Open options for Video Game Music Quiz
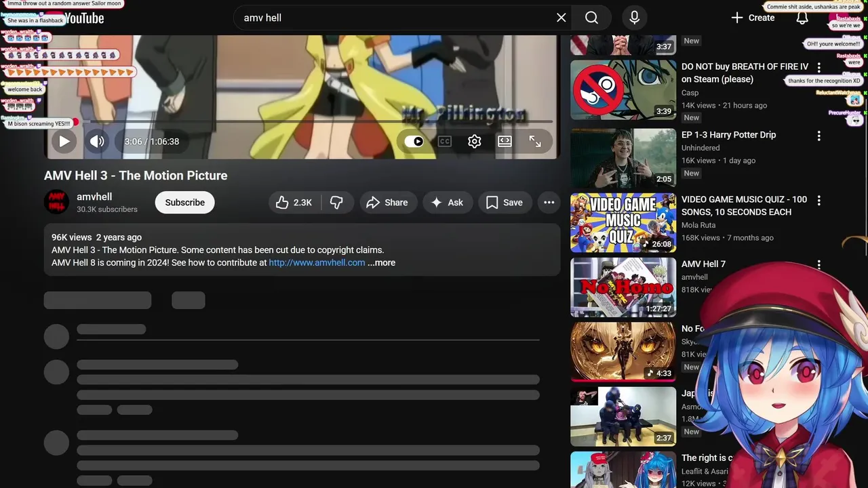The image size is (868, 488). point(819,201)
